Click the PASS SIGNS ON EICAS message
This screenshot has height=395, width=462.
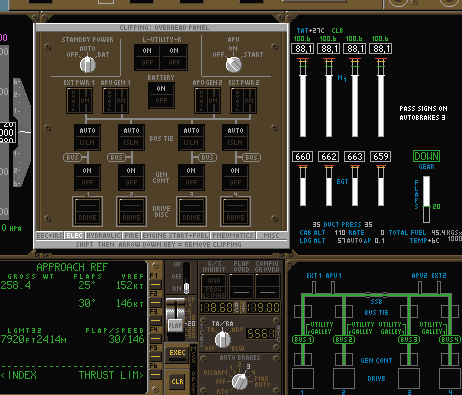[423, 108]
